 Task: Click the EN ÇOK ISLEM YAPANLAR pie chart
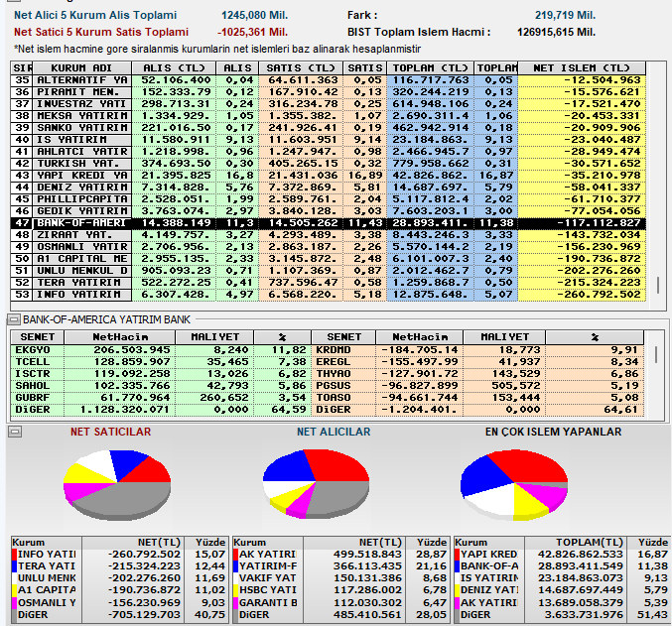pos(514,485)
